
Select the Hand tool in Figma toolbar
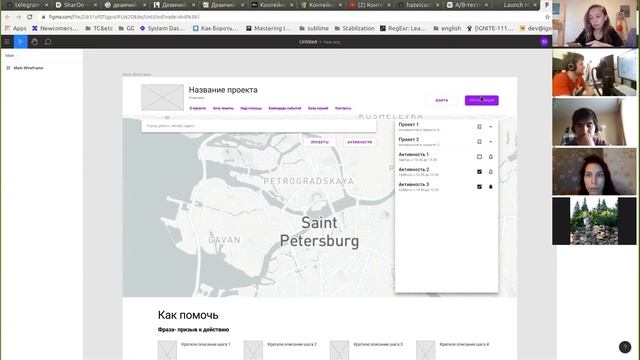(x=34, y=42)
